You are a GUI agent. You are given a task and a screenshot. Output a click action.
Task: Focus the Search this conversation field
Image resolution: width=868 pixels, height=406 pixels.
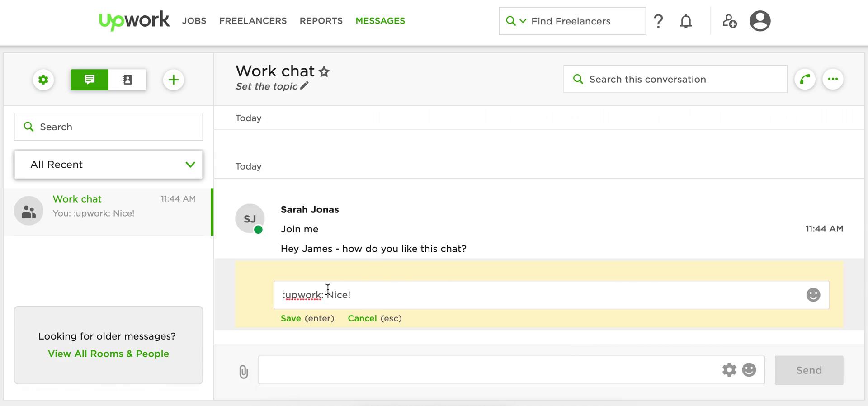pos(675,79)
